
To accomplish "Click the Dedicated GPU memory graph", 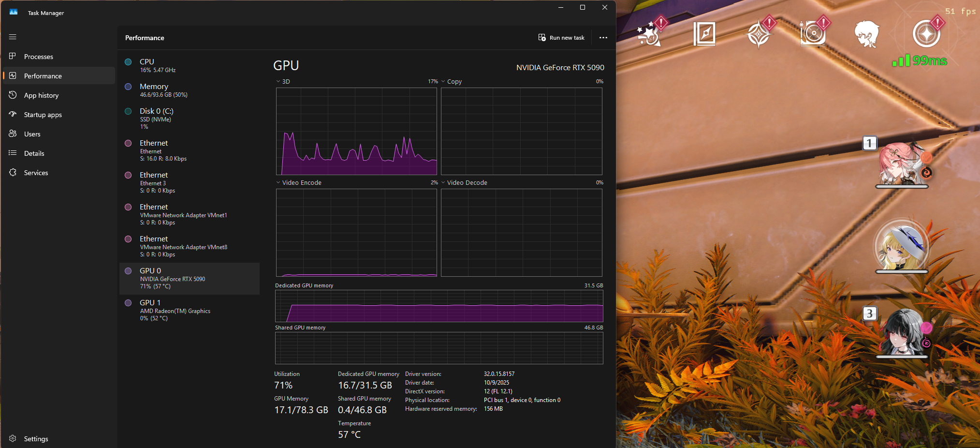I will pos(439,306).
